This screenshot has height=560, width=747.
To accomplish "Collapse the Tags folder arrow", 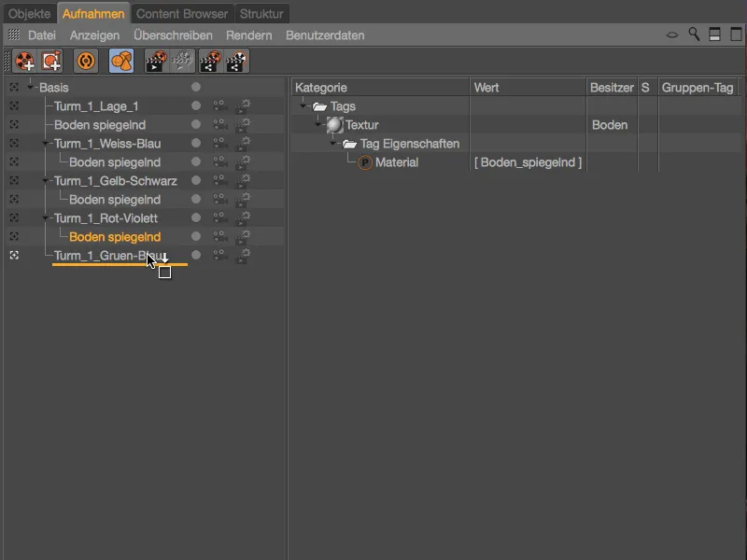I will pyautogui.click(x=303, y=105).
